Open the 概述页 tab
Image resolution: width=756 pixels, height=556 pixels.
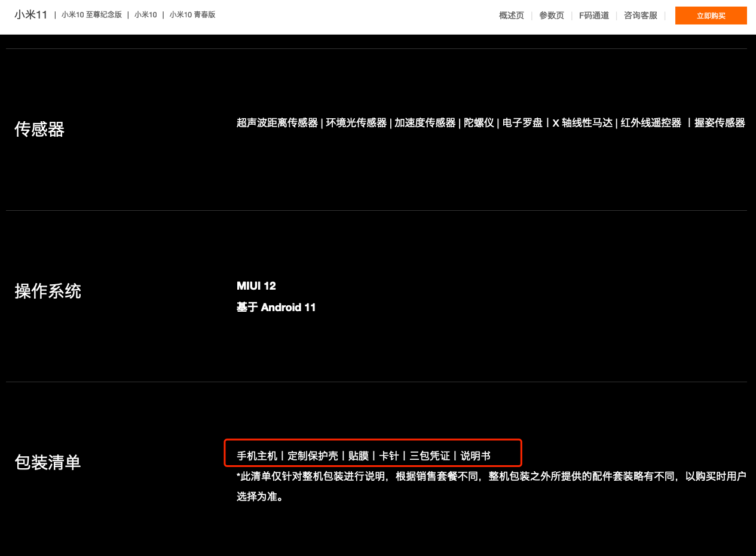point(512,16)
